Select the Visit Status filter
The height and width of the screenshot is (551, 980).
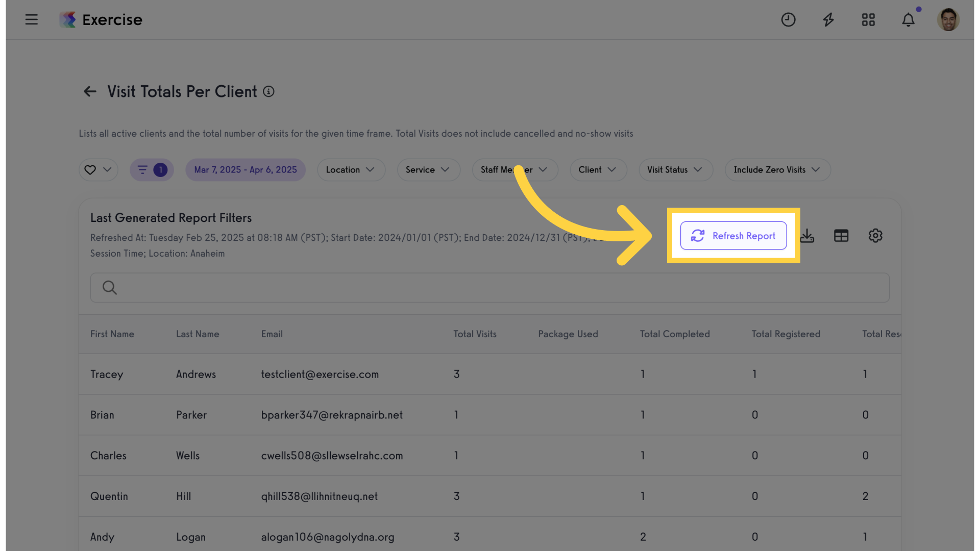pyautogui.click(x=676, y=169)
